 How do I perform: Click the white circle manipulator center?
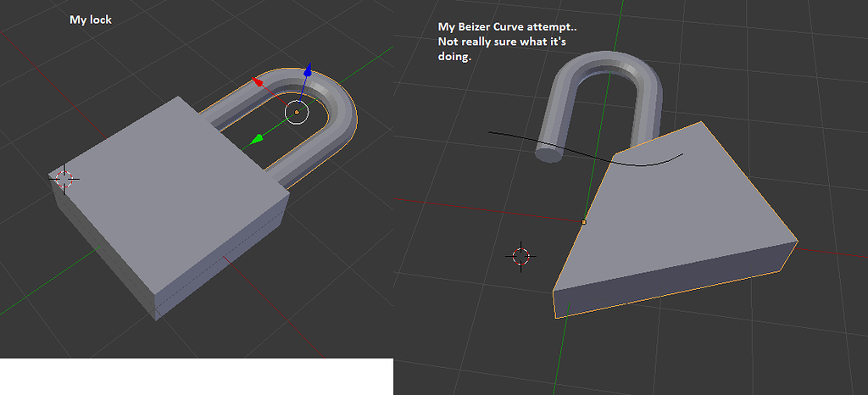pyautogui.click(x=297, y=112)
